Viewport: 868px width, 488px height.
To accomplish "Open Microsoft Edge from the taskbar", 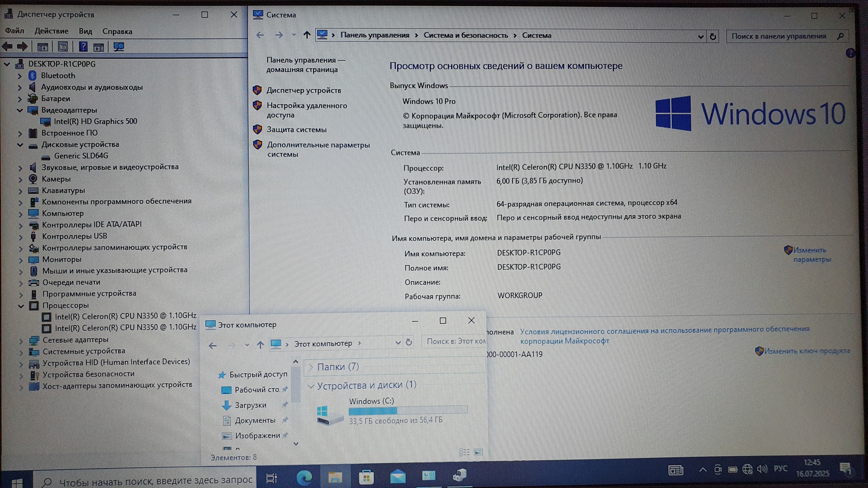I will [304, 477].
